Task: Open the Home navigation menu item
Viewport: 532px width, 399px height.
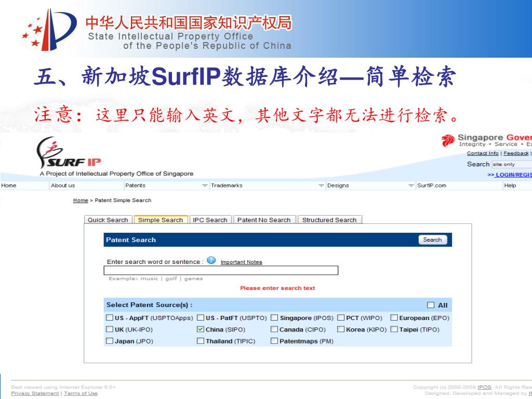Action: click(9, 185)
